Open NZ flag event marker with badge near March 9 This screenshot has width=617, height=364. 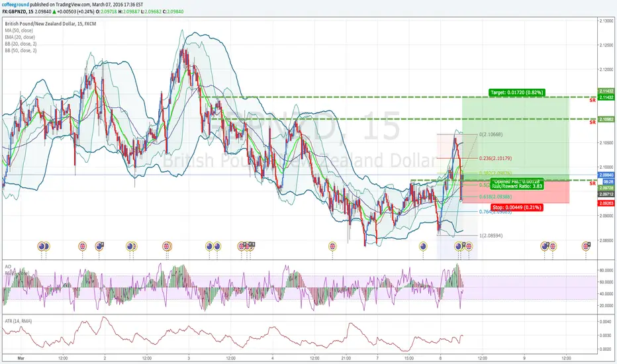pos(545,246)
